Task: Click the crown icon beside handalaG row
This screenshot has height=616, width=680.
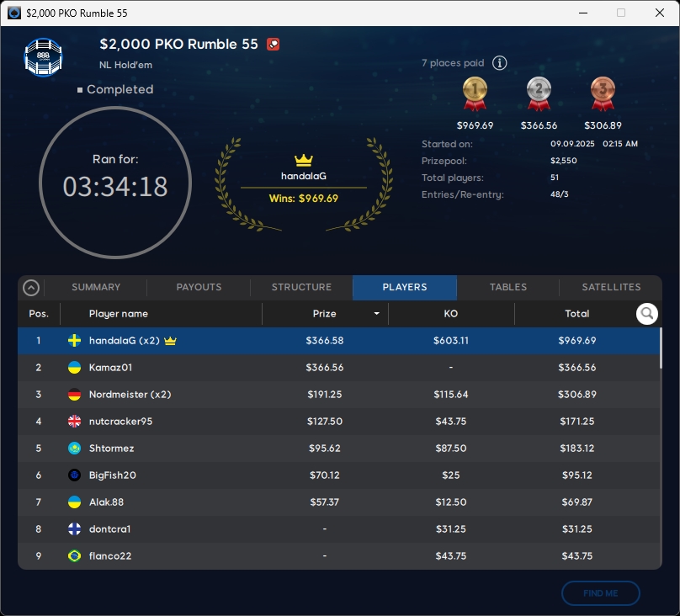Action: 170,341
